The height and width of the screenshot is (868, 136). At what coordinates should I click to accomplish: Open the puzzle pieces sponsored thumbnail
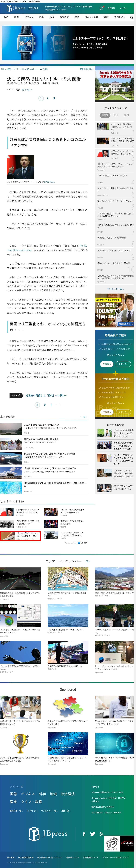pos(68,707)
